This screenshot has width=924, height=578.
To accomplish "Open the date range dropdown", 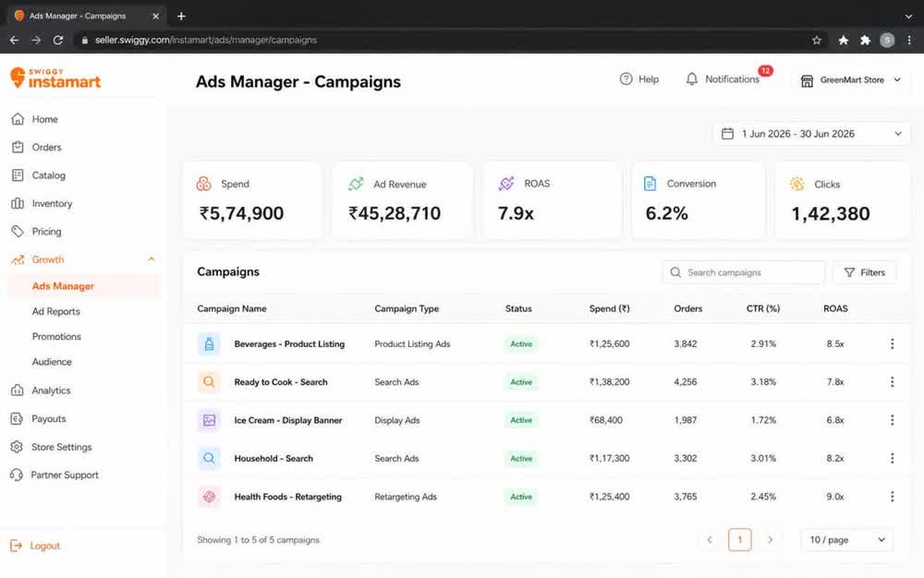I will (811, 134).
